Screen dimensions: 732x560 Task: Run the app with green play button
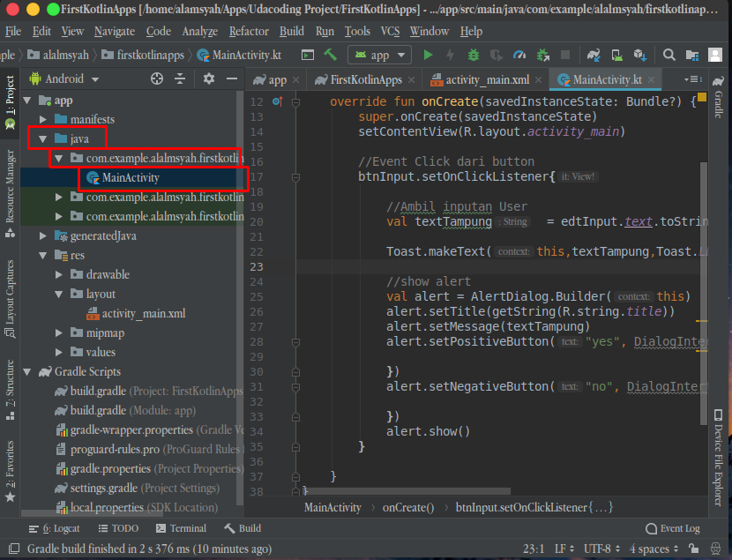tap(428, 55)
